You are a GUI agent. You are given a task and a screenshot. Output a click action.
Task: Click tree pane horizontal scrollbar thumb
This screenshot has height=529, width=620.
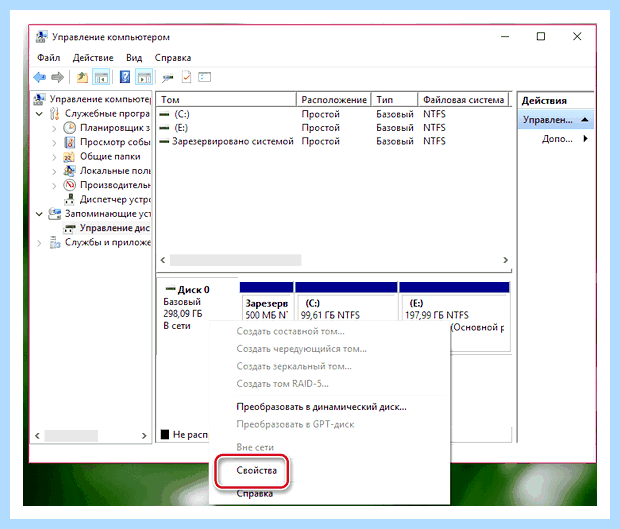click(71, 436)
